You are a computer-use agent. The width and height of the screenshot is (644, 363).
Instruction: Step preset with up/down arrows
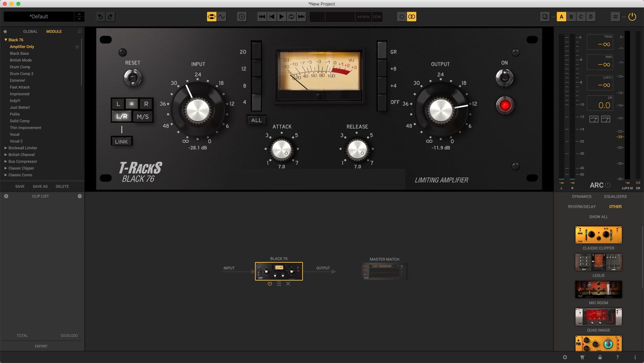tap(79, 17)
